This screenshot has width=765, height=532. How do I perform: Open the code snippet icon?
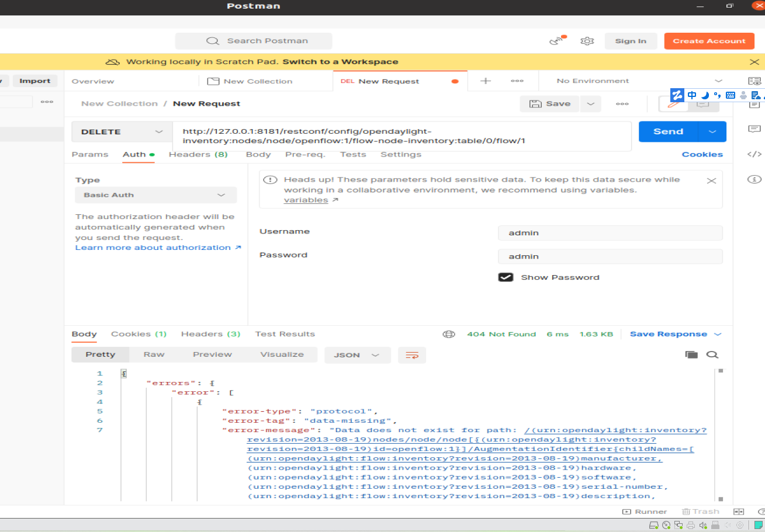(x=754, y=154)
